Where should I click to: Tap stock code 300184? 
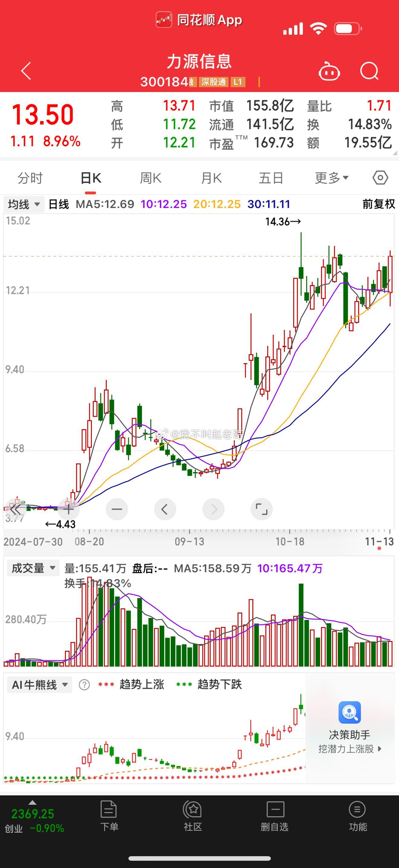[x=164, y=82]
